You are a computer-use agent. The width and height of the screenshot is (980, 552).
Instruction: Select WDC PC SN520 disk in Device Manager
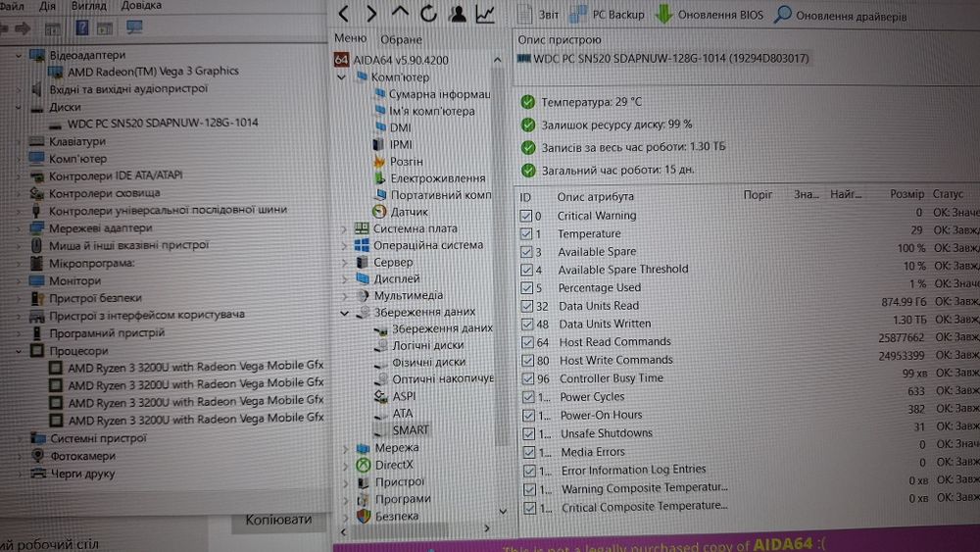pyautogui.click(x=163, y=124)
